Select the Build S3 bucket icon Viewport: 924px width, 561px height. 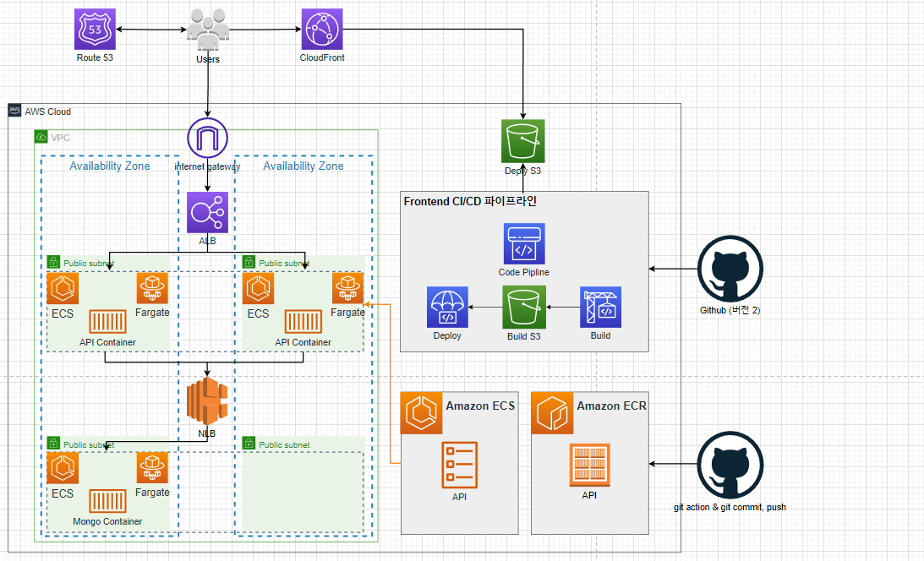[524, 308]
